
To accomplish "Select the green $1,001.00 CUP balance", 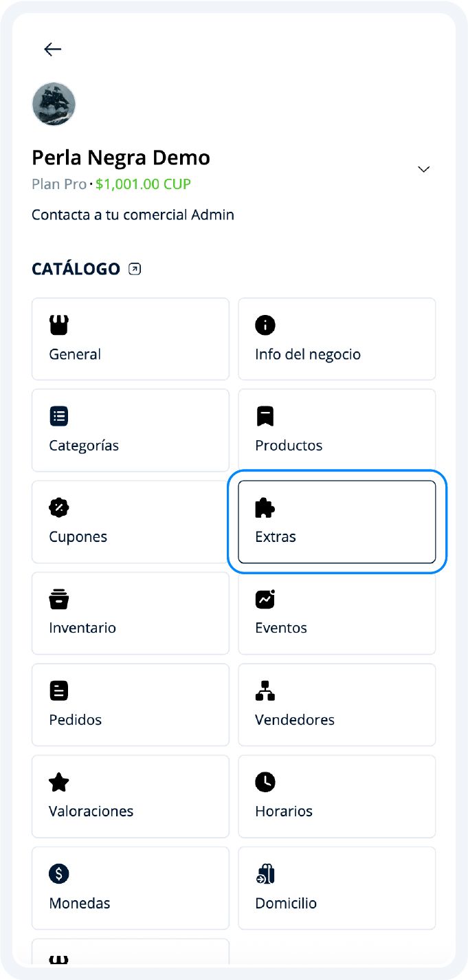I will click(142, 184).
